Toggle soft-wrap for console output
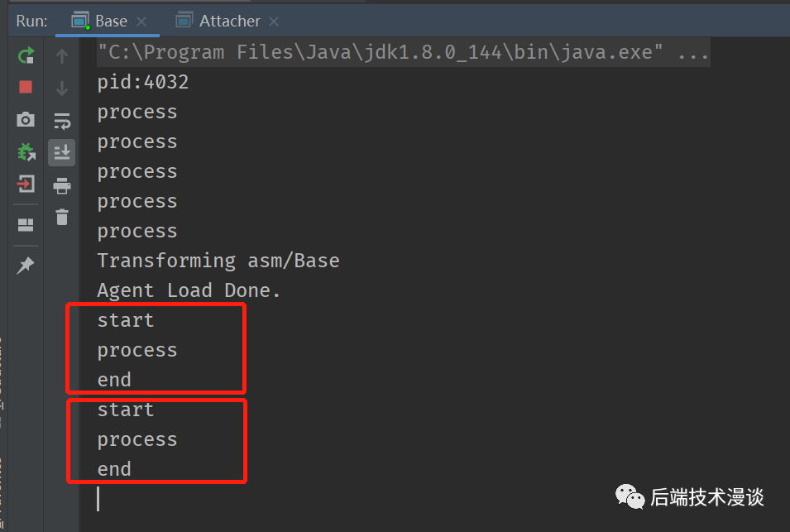This screenshot has width=790, height=532. [x=62, y=121]
